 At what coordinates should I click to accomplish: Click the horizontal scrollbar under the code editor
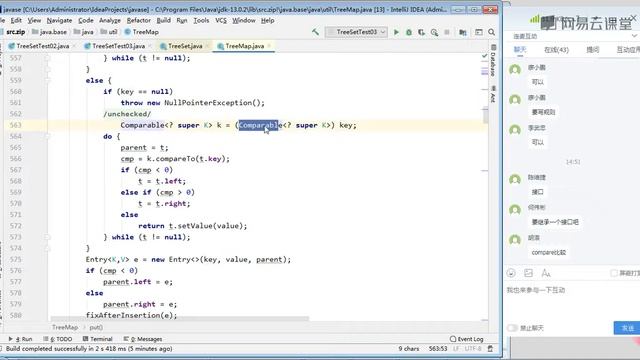tap(180, 318)
